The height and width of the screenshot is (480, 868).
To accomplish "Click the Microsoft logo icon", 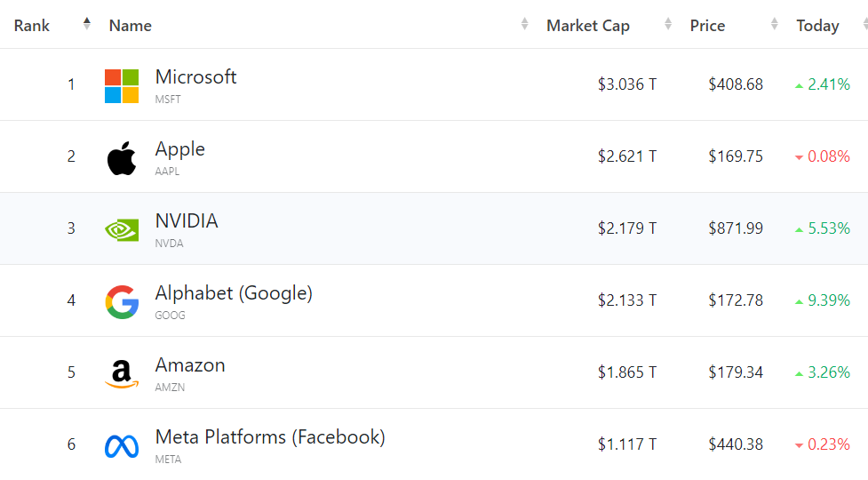I will coord(122,86).
